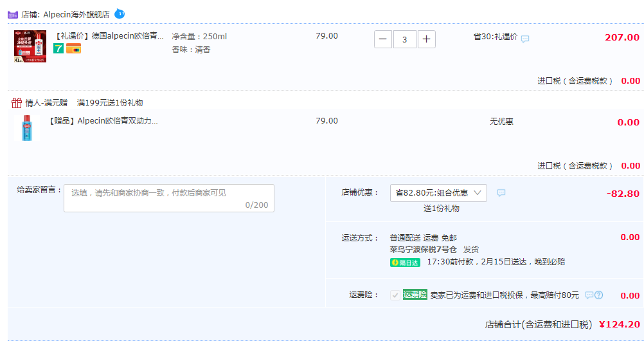Click the red gift box icon

tap(17, 102)
